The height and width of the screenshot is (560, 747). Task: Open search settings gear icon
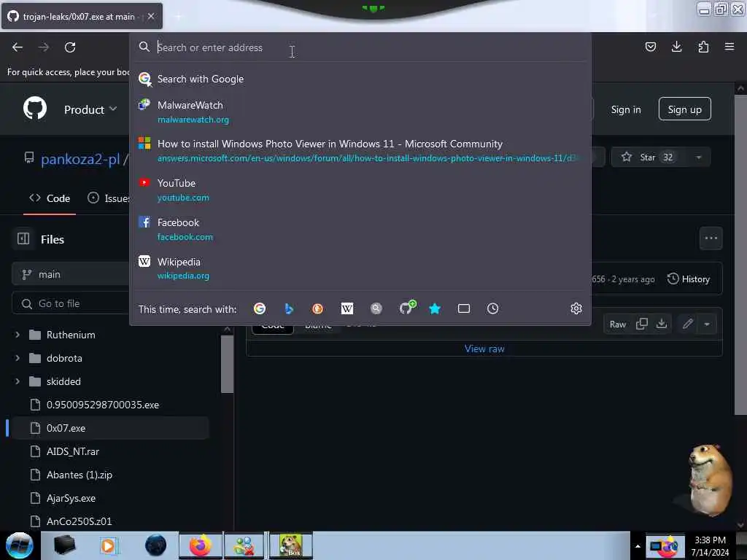click(576, 308)
